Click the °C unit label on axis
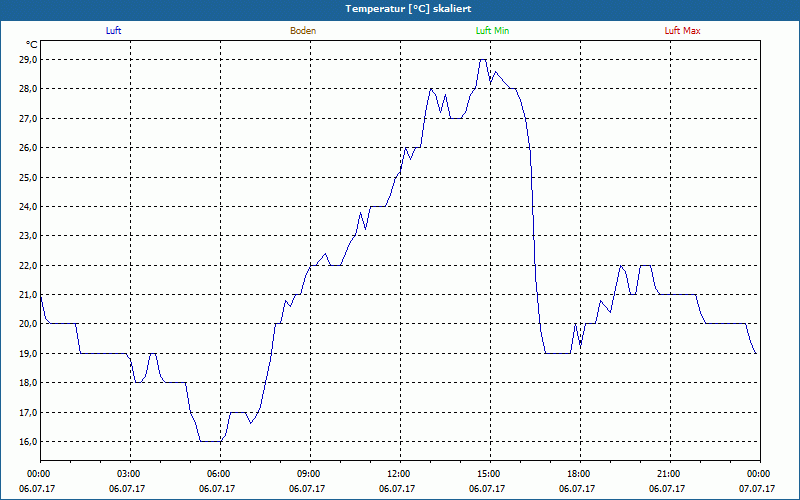 click(32, 45)
